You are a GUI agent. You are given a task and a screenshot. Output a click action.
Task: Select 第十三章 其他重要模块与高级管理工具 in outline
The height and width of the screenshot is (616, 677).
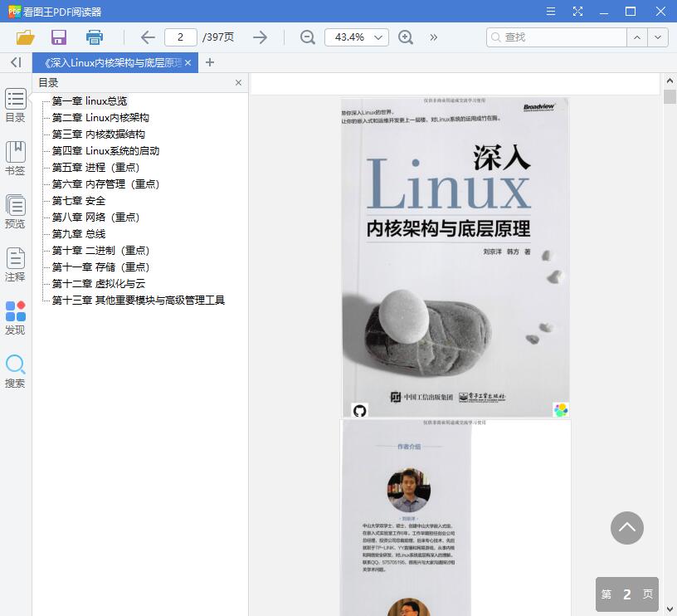click(139, 301)
